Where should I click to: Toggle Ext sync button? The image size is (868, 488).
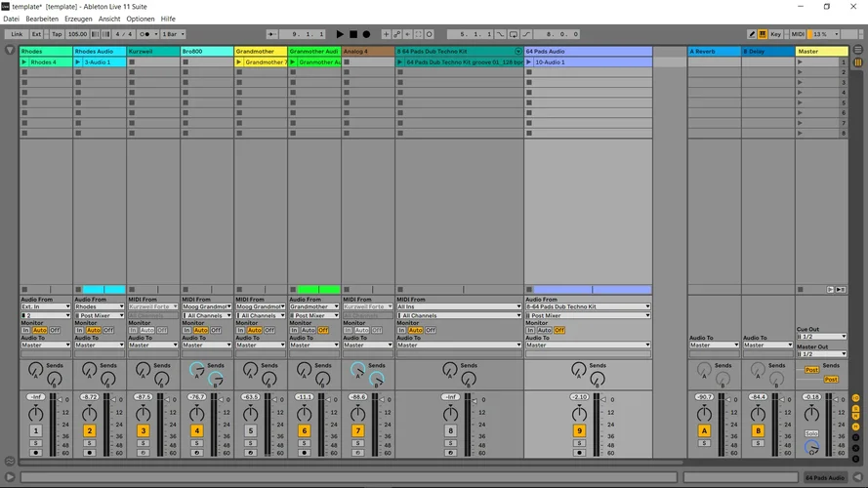pos(36,34)
